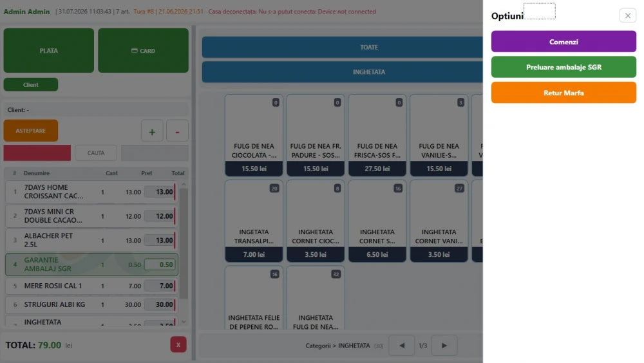This screenshot has height=363, width=644.
Task: Click price 12.00 of 7DAYS MINI CR
Action: point(133,216)
